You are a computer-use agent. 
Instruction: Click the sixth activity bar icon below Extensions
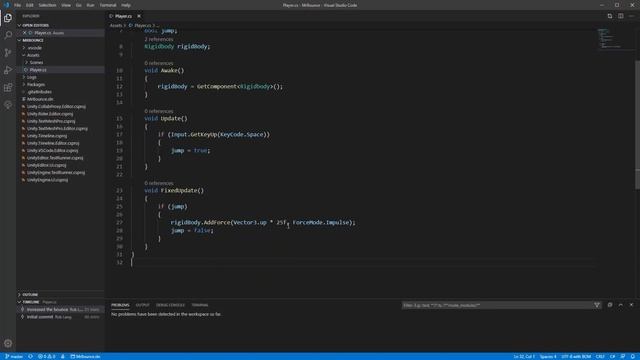[8, 105]
